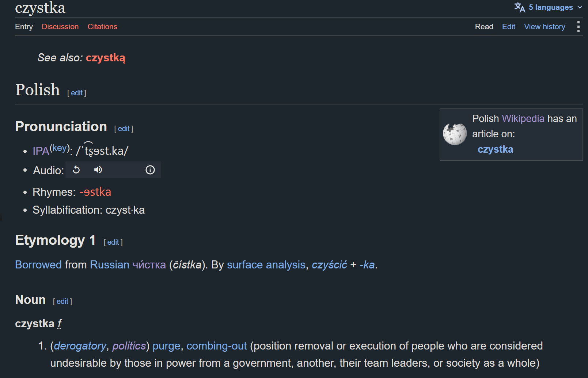Image resolution: width=588 pixels, height=378 pixels.
Task: Replay the audio pronunciation clip
Action: pyautogui.click(x=76, y=170)
